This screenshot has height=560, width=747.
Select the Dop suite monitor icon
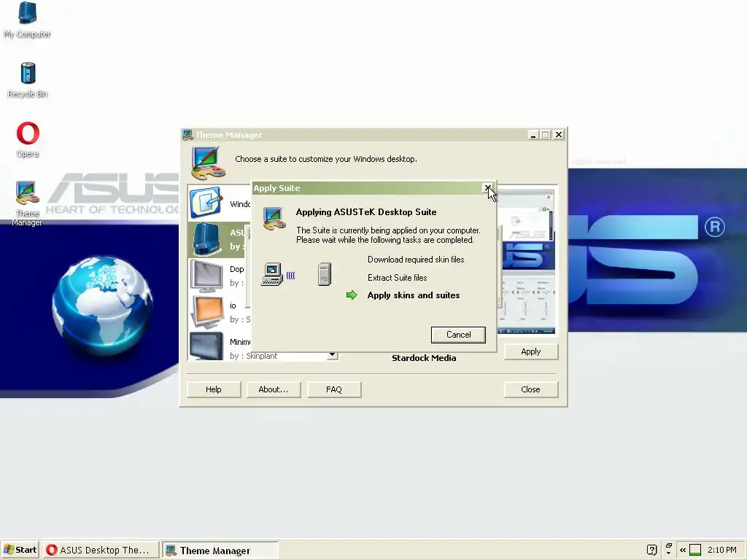(x=206, y=276)
